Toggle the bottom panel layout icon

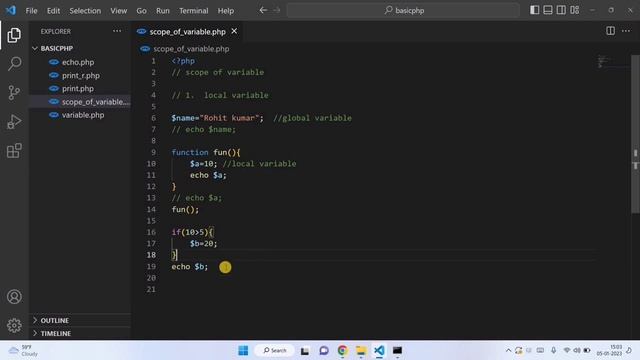click(x=548, y=10)
